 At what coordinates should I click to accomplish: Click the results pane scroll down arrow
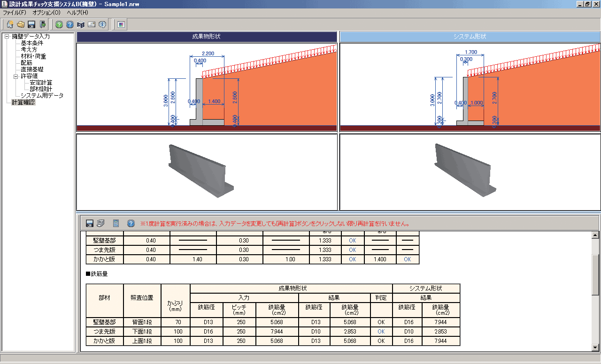595,348
